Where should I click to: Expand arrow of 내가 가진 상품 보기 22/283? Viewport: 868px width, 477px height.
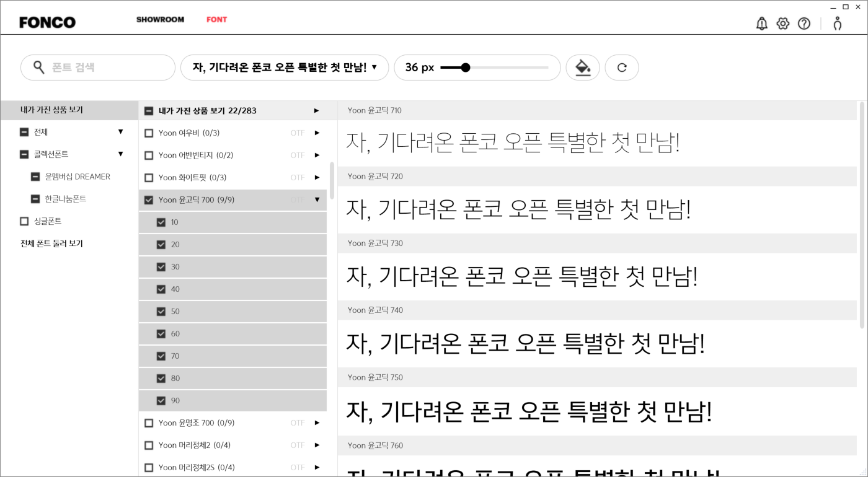(x=317, y=111)
